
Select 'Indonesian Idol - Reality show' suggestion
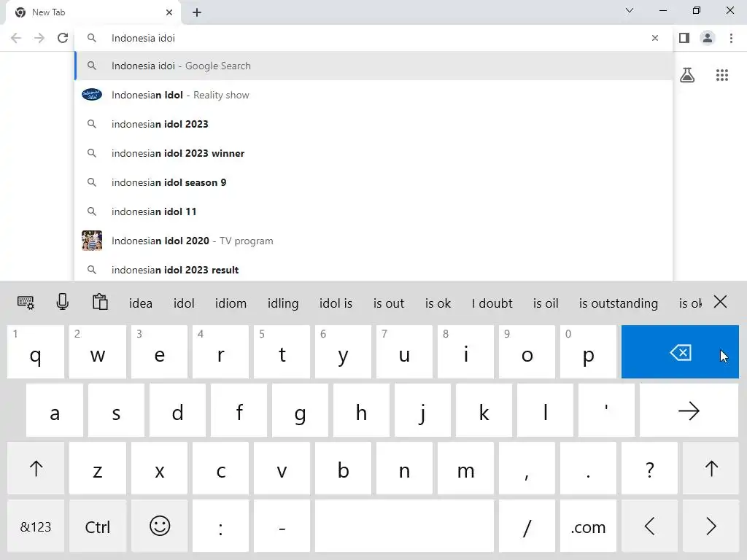pyautogui.click(x=374, y=95)
